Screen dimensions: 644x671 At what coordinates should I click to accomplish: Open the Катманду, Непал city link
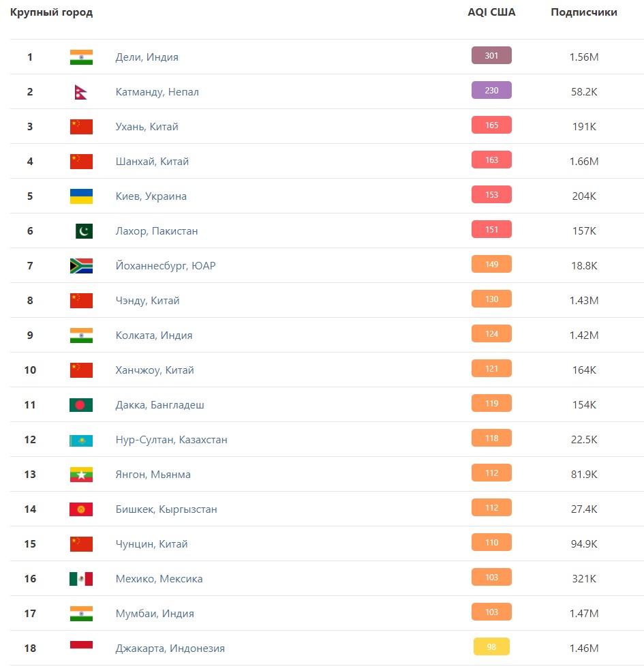click(157, 92)
